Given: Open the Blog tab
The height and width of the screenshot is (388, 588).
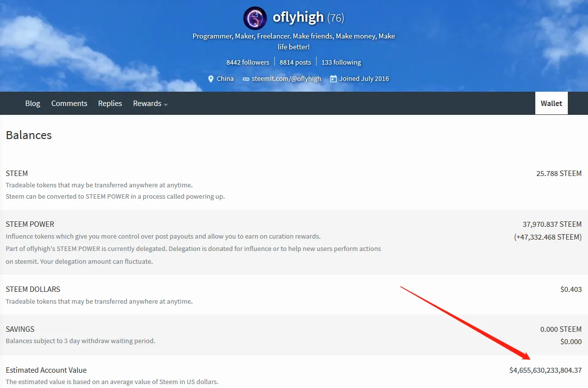Looking at the screenshot, I should [33, 103].
